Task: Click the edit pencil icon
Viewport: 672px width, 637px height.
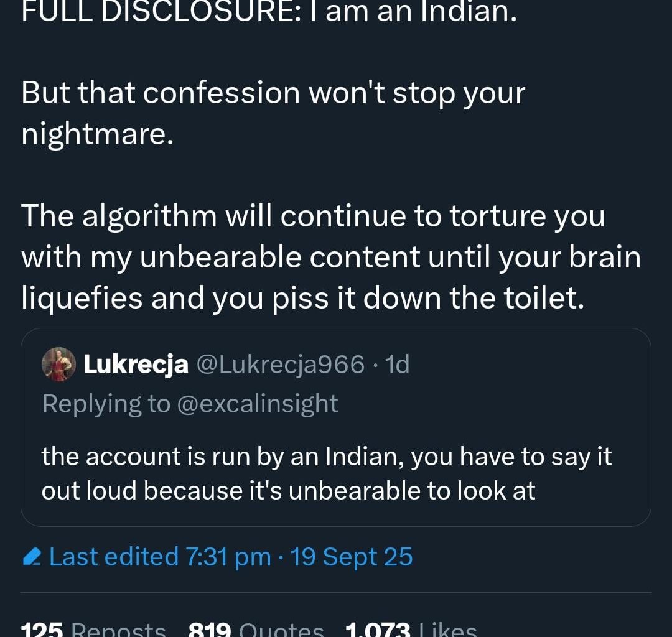Action: pyautogui.click(x=31, y=557)
